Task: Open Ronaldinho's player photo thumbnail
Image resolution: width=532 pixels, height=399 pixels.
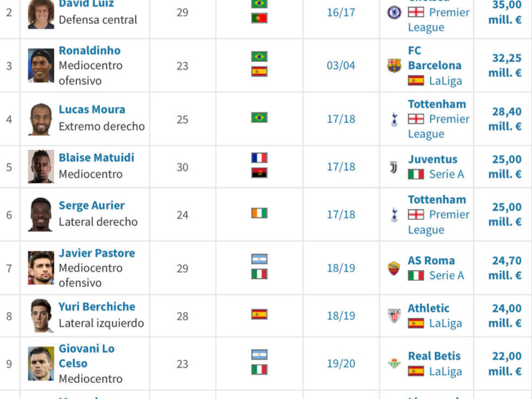Action: tap(41, 66)
